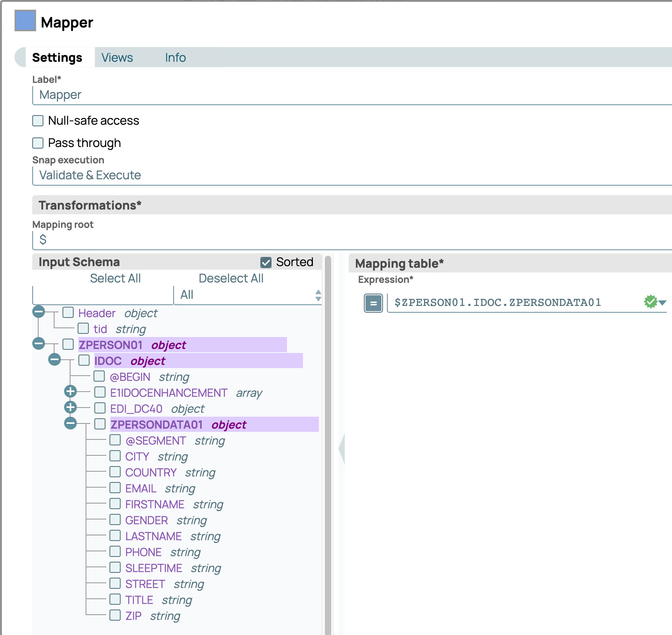Click Select All in Input Schema
This screenshot has width=672, height=635.
pos(115,278)
